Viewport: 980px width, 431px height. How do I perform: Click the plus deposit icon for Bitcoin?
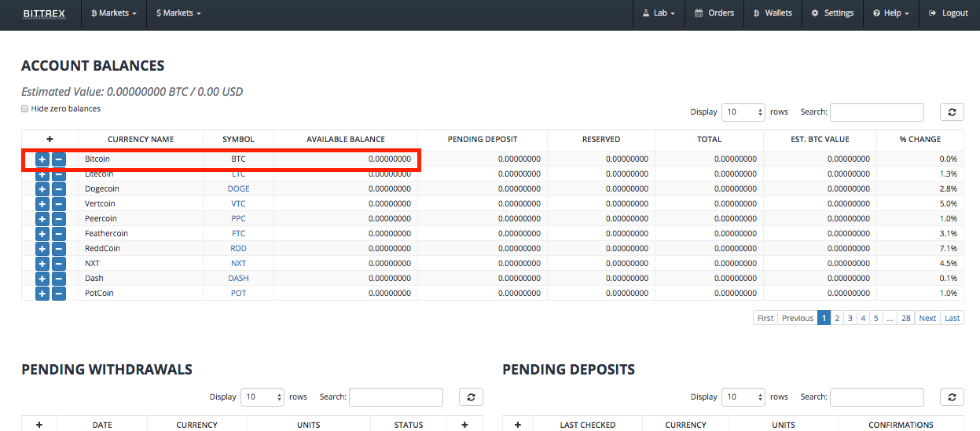[x=42, y=159]
